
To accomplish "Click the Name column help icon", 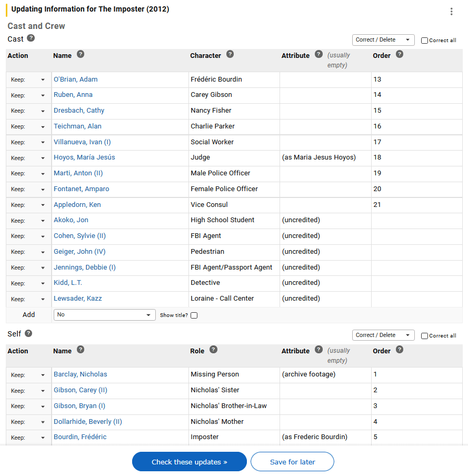I will (81, 54).
